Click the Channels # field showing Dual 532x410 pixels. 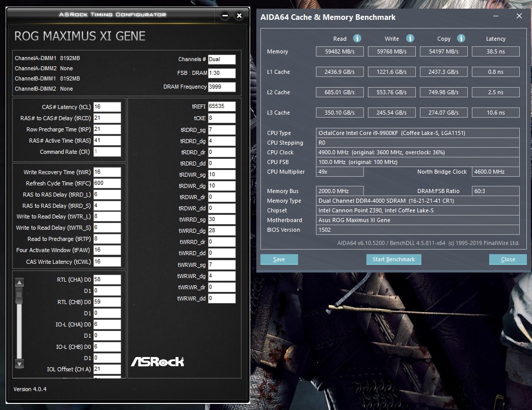click(222, 60)
